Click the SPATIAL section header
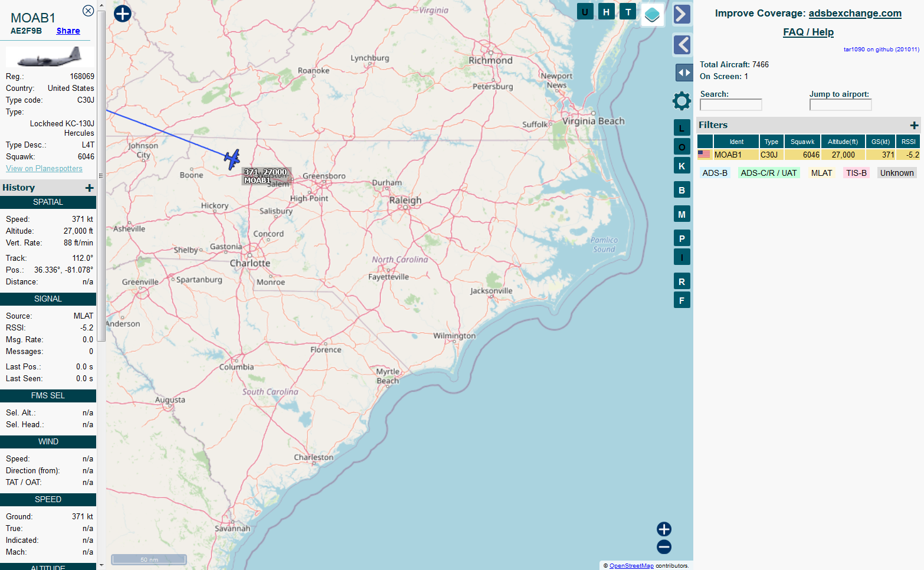924x570 pixels. (48, 202)
